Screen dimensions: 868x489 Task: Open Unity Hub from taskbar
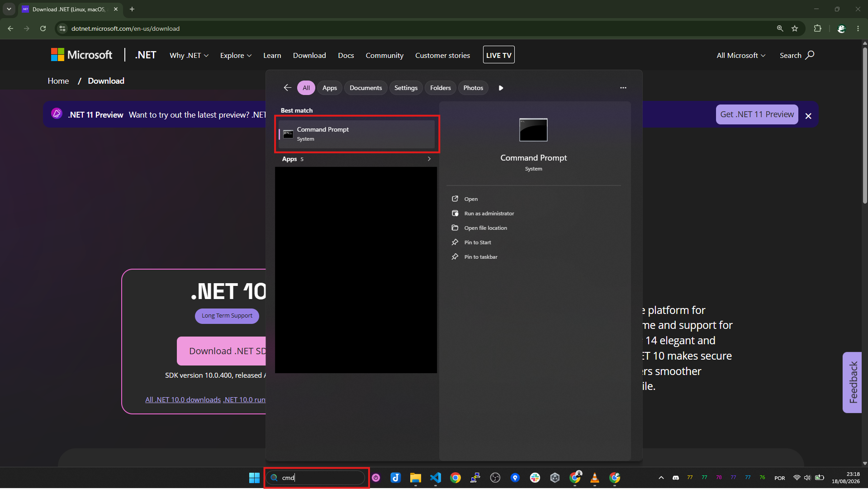(555, 478)
